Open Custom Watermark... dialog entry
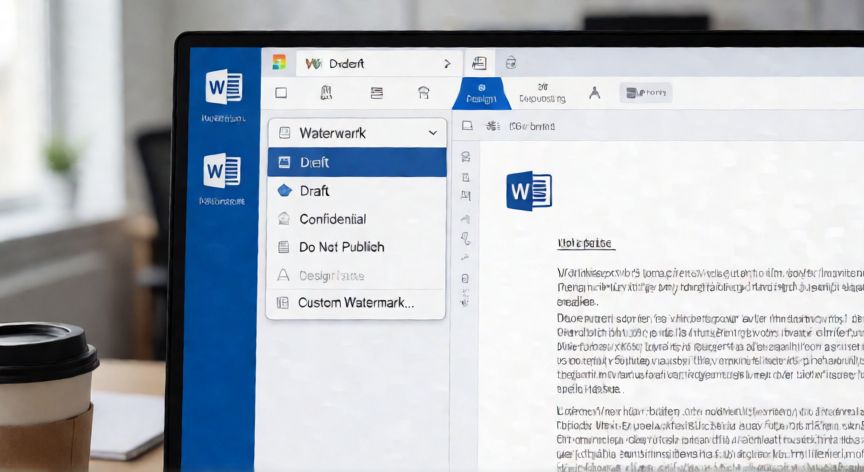The height and width of the screenshot is (472, 864). [x=357, y=302]
